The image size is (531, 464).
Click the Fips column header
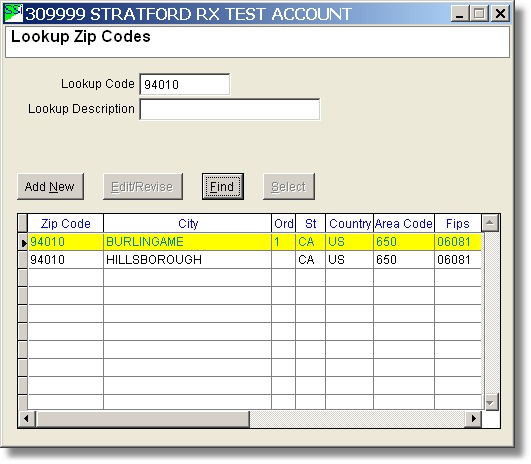pyautogui.click(x=458, y=224)
